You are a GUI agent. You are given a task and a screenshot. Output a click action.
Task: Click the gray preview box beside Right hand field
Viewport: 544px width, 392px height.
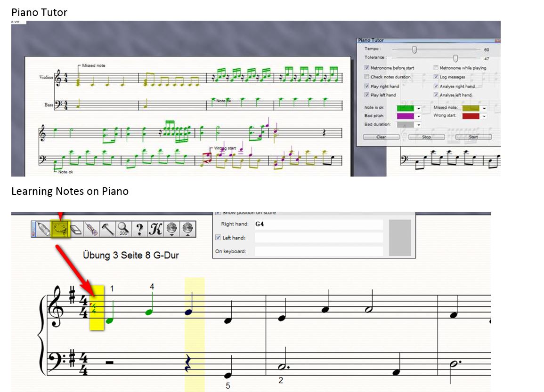(400, 238)
